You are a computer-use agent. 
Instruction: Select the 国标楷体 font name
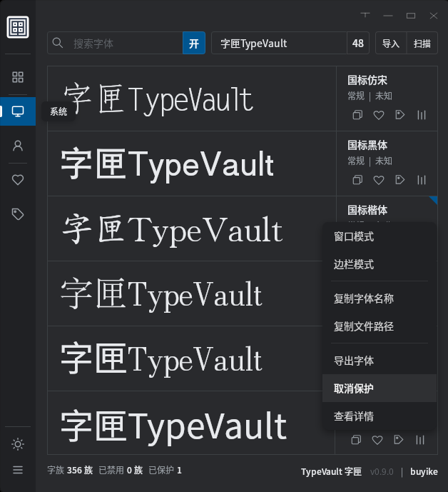pos(367,210)
